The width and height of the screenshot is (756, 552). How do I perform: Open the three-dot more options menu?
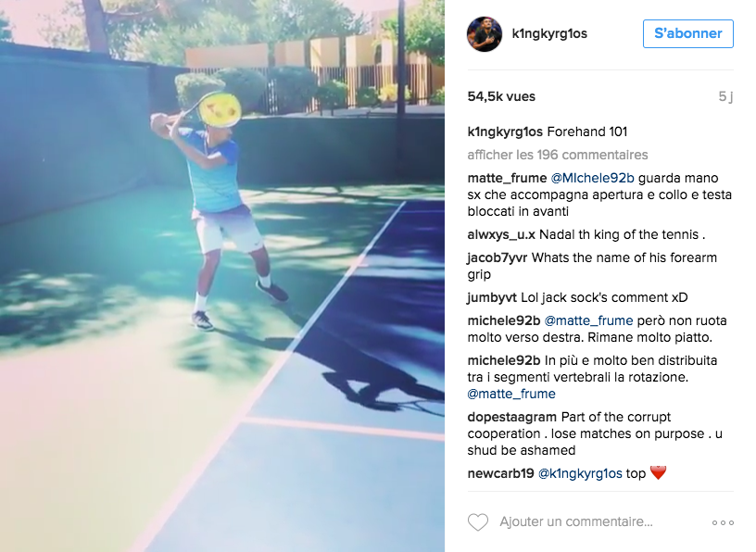coord(723,522)
